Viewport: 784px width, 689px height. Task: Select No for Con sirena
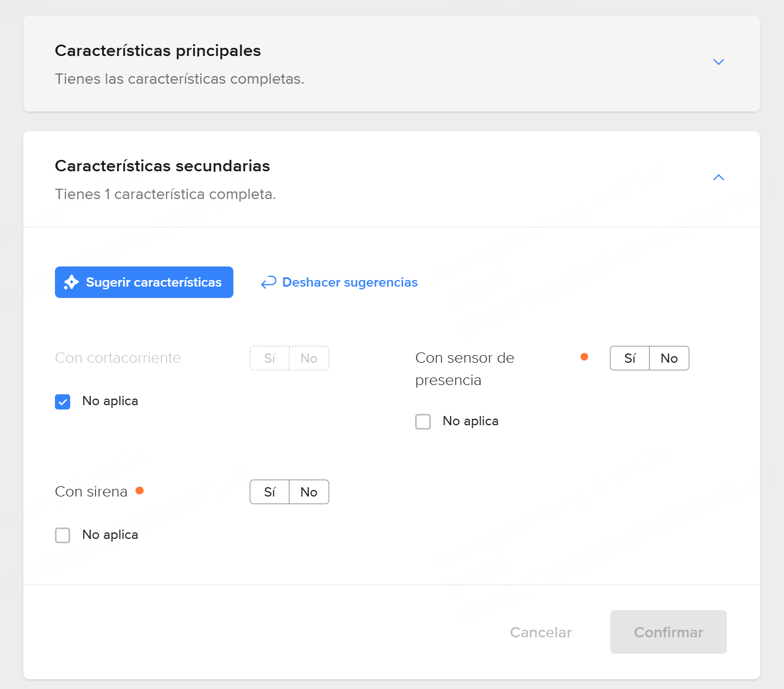pyautogui.click(x=308, y=492)
